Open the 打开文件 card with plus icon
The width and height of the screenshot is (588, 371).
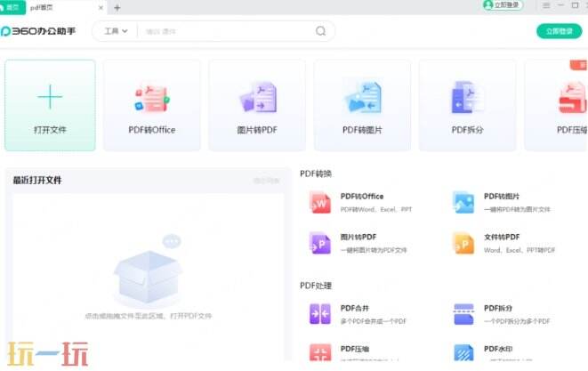(50, 105)
